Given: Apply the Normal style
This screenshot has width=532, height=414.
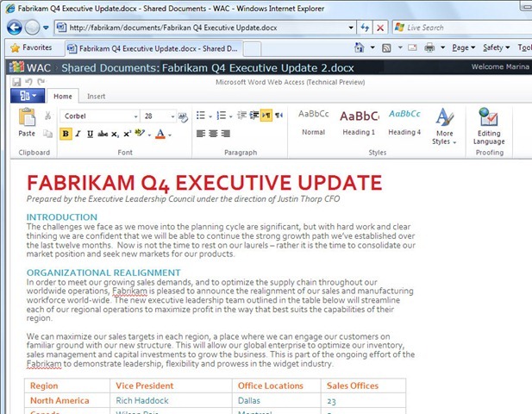Looking at the screenshot, I should pyautogui.click(x=313, y=122).
